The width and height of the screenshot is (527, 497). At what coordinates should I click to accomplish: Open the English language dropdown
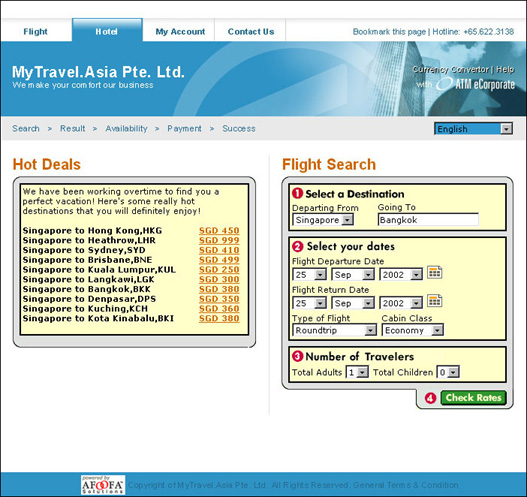tap(474, 129)
